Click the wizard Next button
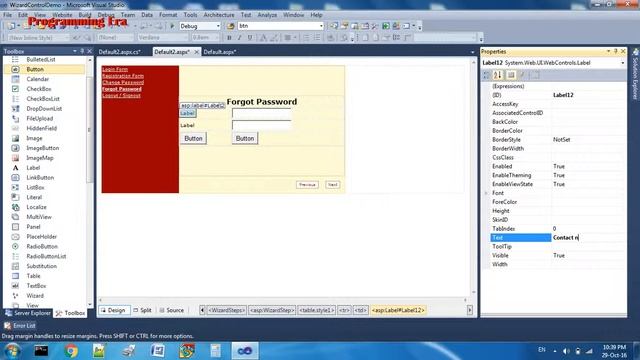This screenshot has height=360, width=640. click(x=333, y=185)
